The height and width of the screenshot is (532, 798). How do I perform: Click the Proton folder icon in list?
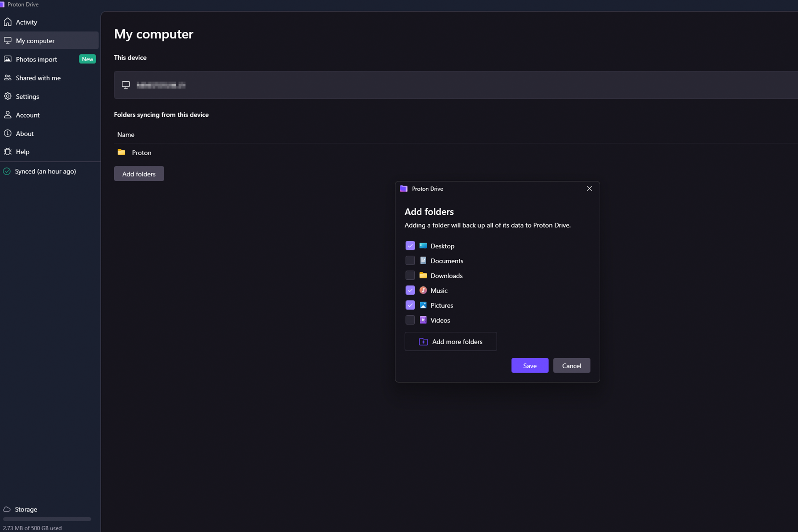click(122, 152)
